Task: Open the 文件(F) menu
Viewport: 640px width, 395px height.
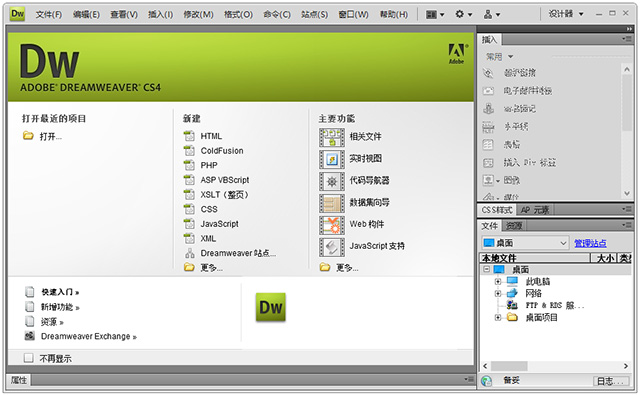Action: [x=49, y=15]
